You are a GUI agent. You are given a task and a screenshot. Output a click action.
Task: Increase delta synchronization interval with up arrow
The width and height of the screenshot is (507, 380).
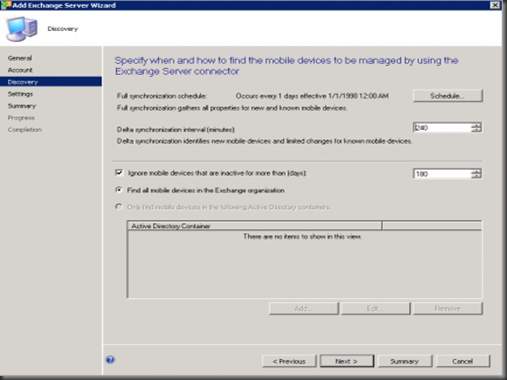point(477,125)
